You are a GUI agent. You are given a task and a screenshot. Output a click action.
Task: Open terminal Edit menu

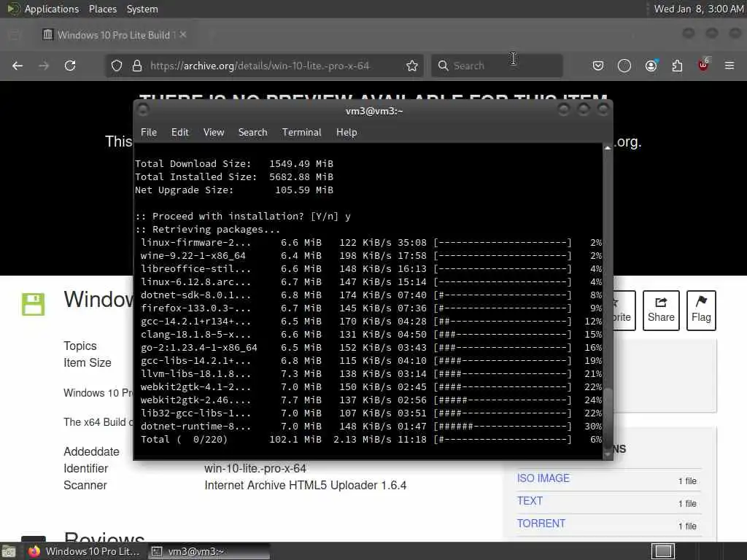(180, 133)
